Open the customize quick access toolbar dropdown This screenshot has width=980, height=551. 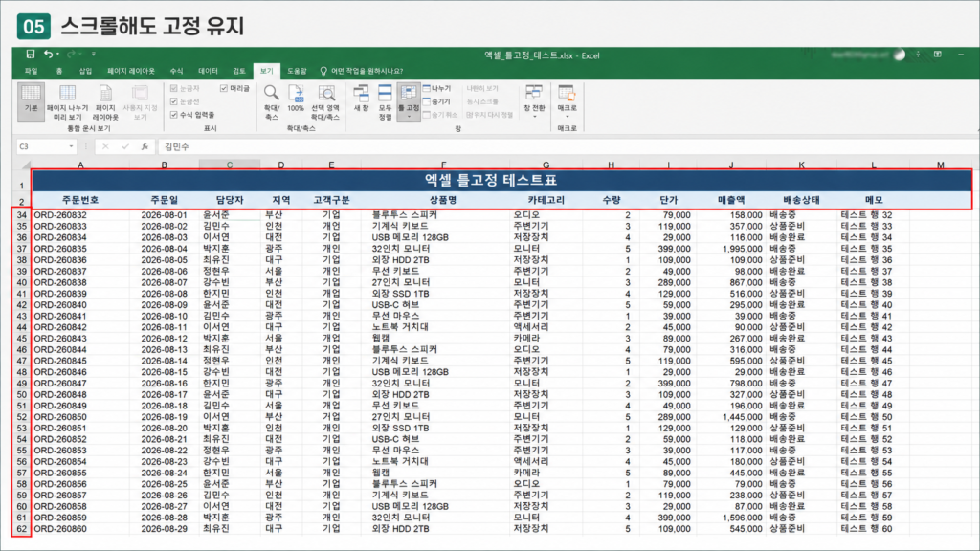click(94, 55)
